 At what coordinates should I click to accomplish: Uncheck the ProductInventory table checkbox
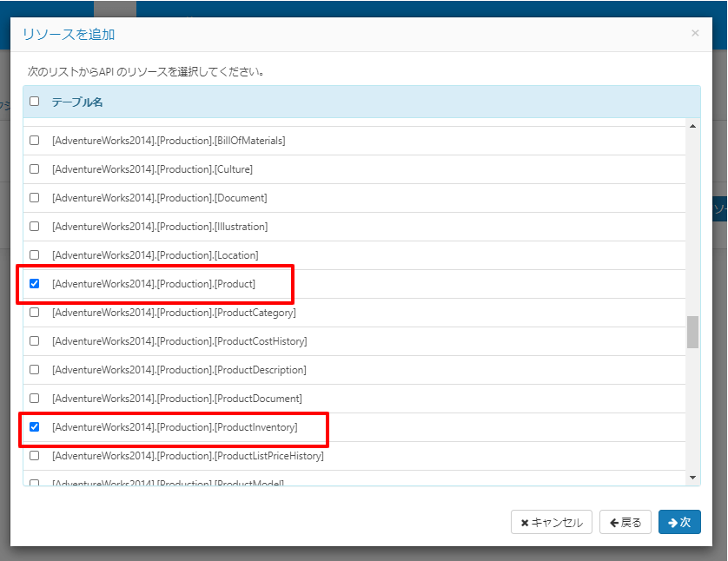pyautogui.click(x=35, y=427)
